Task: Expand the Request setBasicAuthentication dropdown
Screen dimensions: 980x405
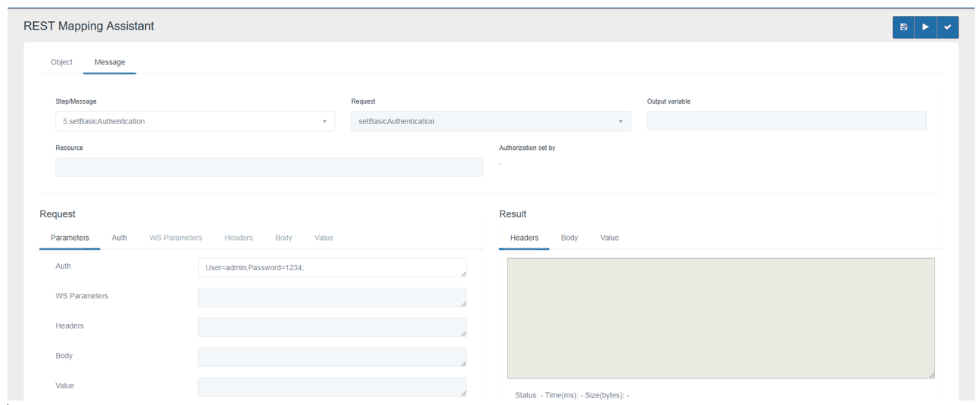Action: [490, 121]
